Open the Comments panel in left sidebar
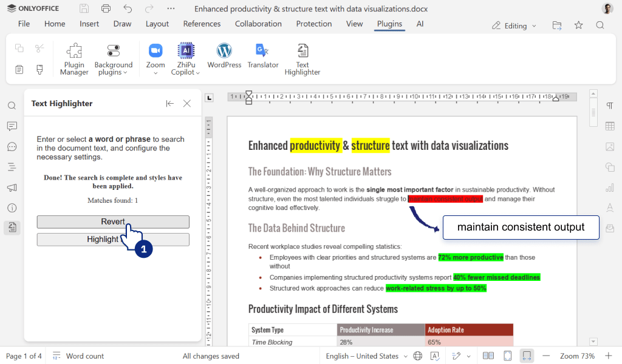This screenshot has height=364, width=622. pyautogui.click(x=12, y=126)
